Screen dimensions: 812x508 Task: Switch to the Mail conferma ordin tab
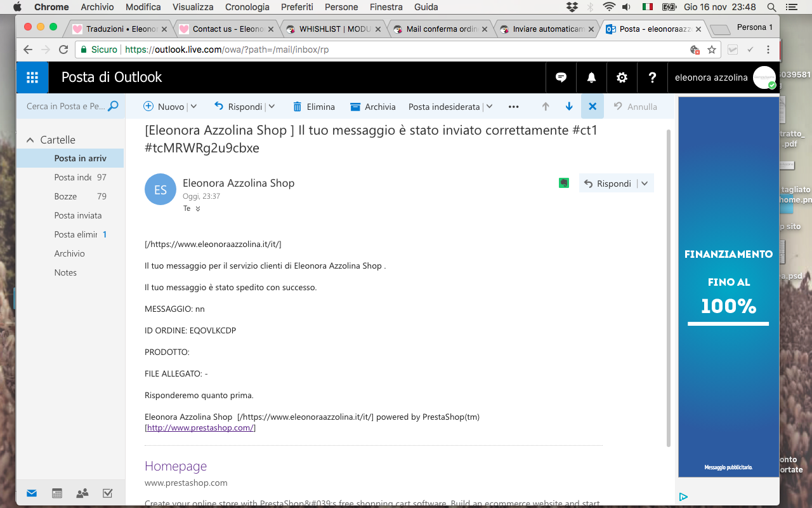(440, 29)
